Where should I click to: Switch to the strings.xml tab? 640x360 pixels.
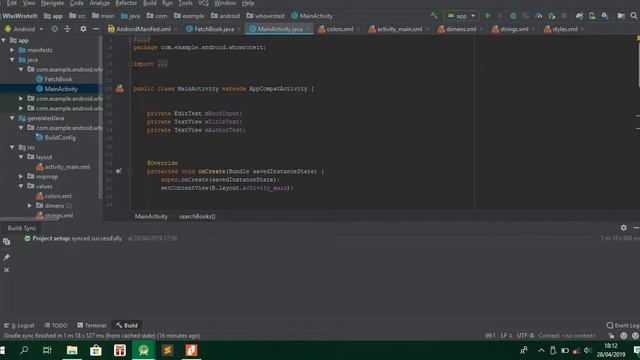tap(514, 29)
